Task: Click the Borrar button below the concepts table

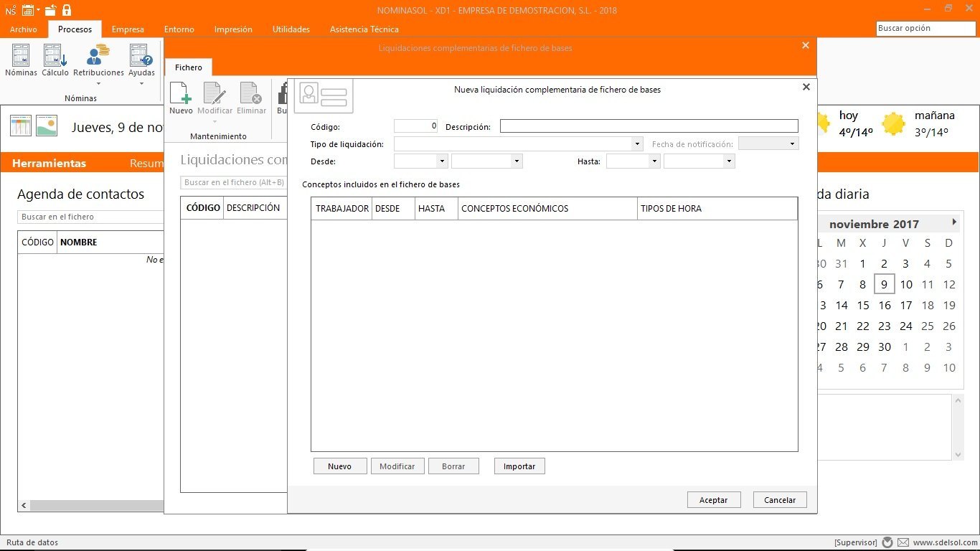Action: (453, 466)
